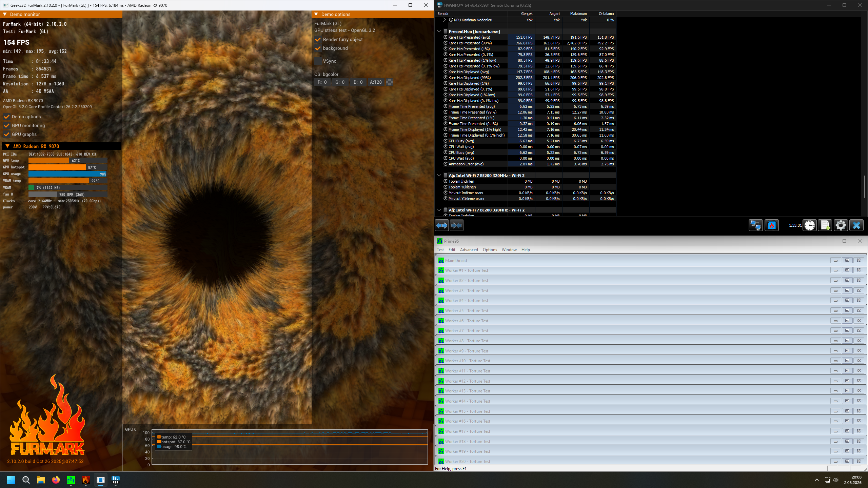Screen dimensions: 868x488
Task: Open Windows Start menu
Action: point(11,480)
